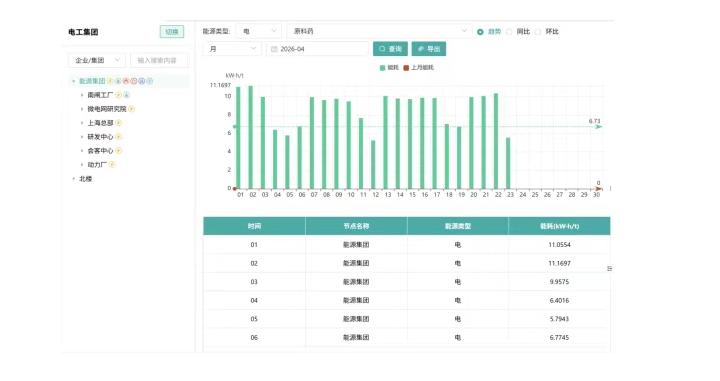Click the 能源类型 column header
The height and width of the screenshot is (381, 720).
tap(458, 226)
